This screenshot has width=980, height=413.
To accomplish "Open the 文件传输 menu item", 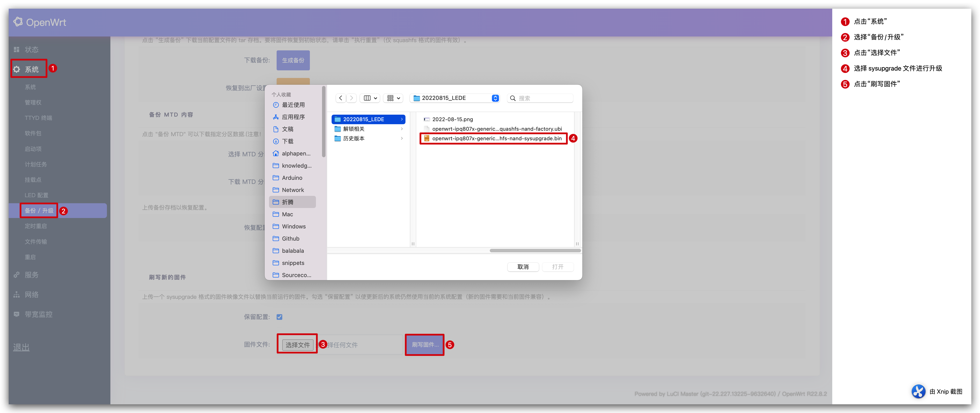I will click(x=36, y=242).
